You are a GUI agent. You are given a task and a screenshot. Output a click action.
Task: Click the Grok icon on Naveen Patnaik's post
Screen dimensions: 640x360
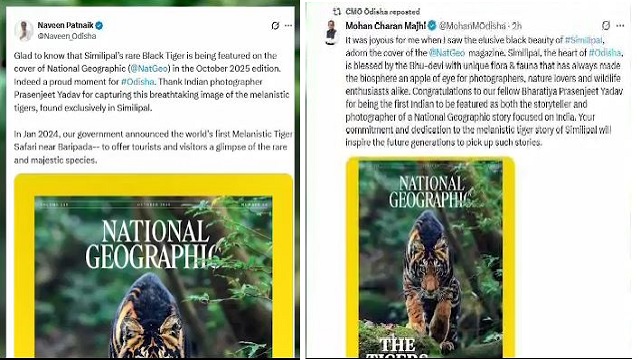(275, 26)
